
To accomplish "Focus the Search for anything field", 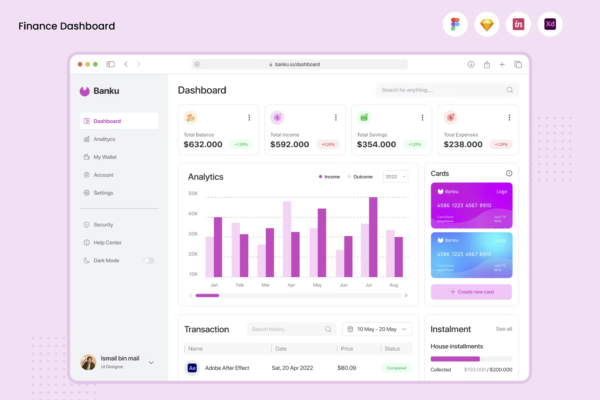I will pyautogui.click(x=447, y=90).
